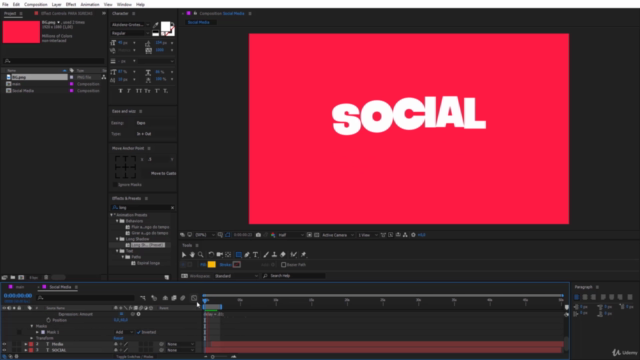Toggle the Position stopwatch
This screenshot has height=360, width=640.
point(49,320)
